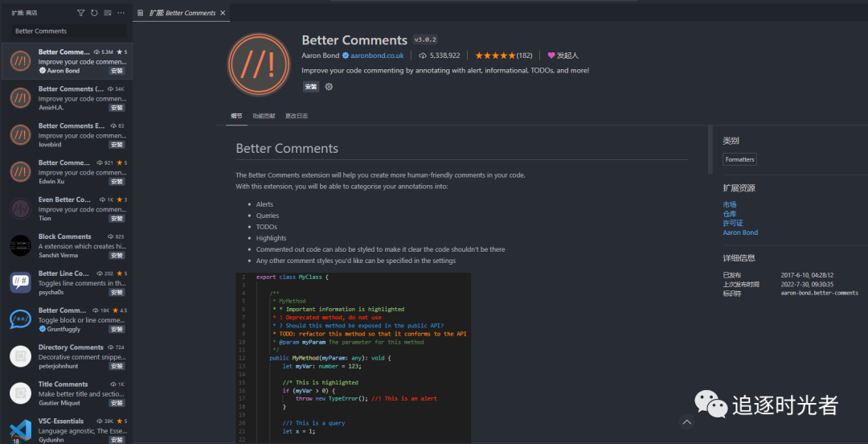Viewport: 868px width, 444px height.
Task: Open the Aaron Bond link under 扩展资源
Action: pyautogui.click(x=740, y=232)
